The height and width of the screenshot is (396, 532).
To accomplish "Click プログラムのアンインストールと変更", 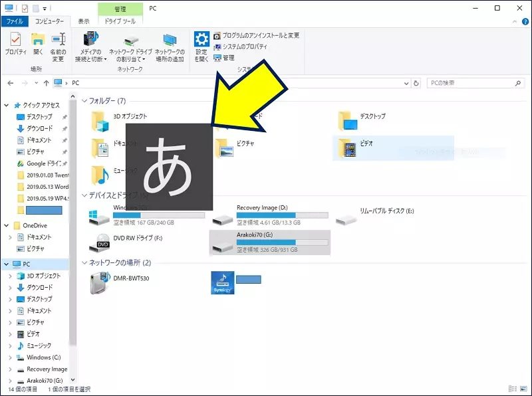I will [x=257, y=35].
